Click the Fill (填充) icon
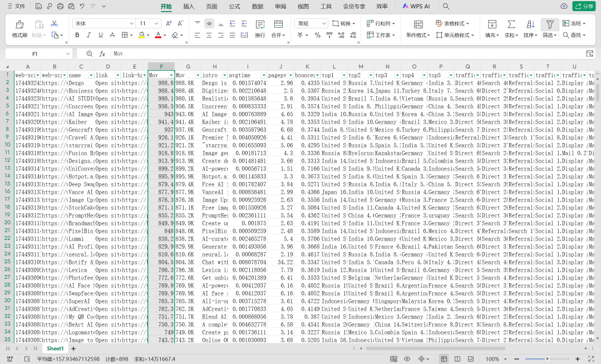 (492, 24)
